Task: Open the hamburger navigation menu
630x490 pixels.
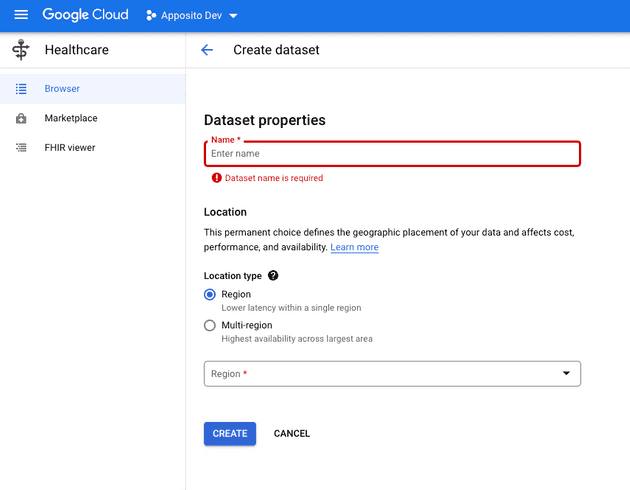Action: pyautogui.click(x=21, y=16)
